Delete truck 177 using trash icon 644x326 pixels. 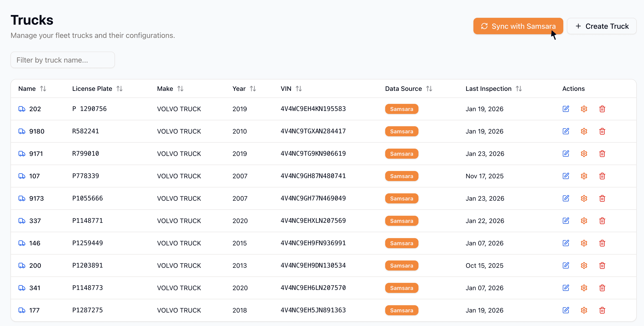(602, 310)
